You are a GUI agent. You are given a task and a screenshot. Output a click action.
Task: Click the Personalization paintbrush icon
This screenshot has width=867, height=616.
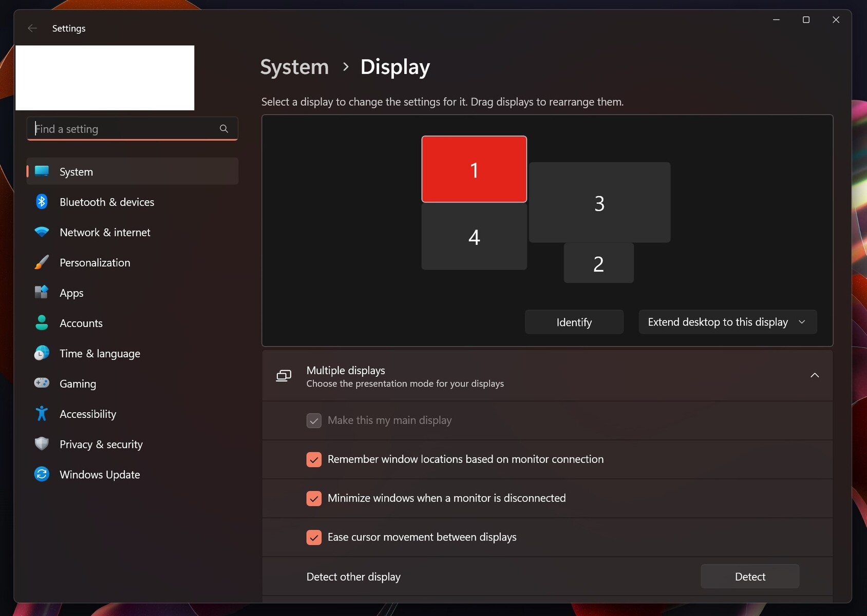point(42,262)
